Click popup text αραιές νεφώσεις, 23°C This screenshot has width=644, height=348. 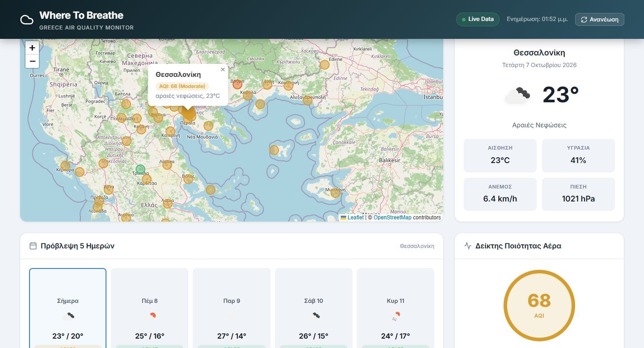click(x=188, y=96)
